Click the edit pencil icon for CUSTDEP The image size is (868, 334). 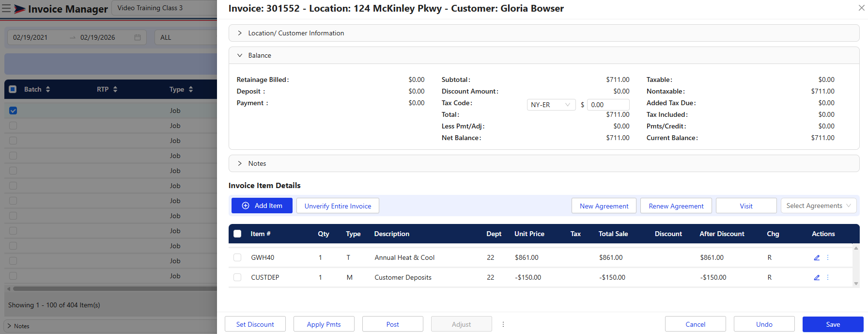tap(817, 277)
